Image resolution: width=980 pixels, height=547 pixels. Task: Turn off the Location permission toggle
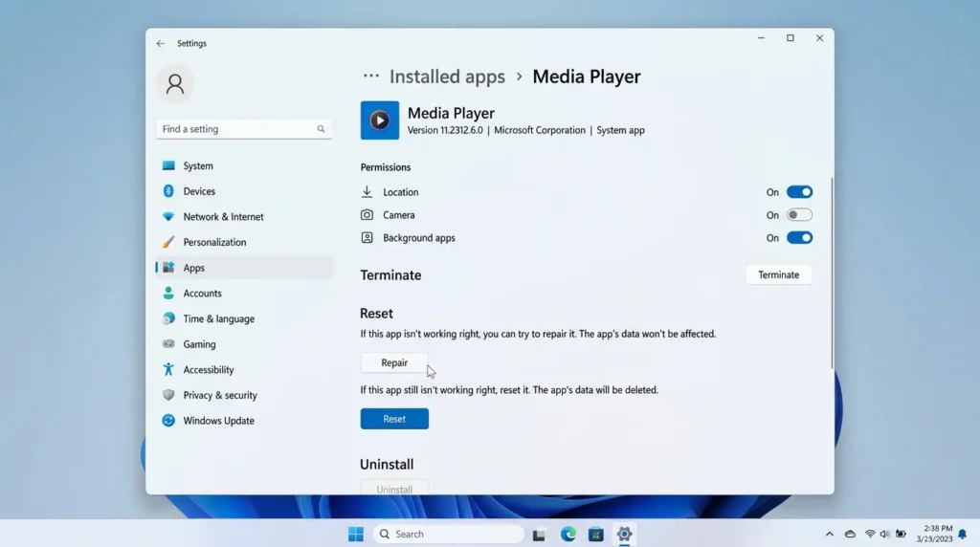[799, 192]
